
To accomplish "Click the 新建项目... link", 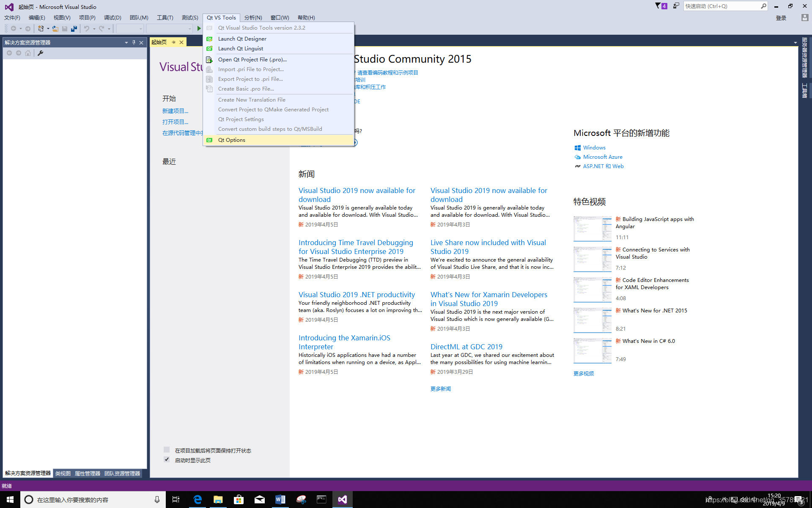I will 175,111.
